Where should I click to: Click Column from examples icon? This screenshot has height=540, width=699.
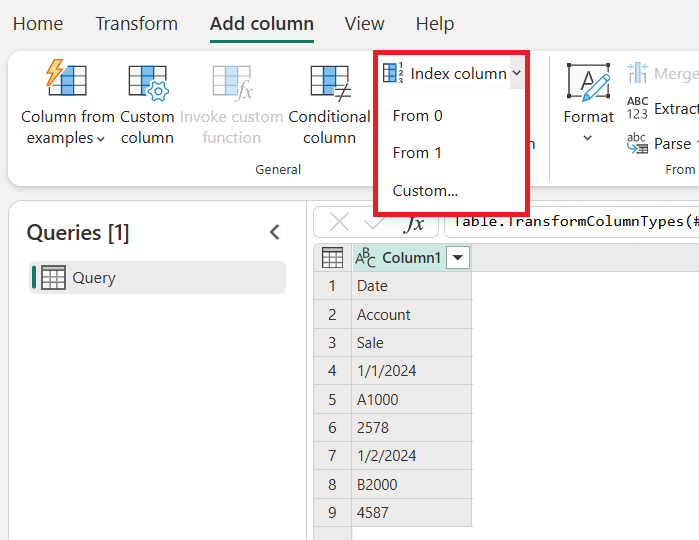[67, 78]
